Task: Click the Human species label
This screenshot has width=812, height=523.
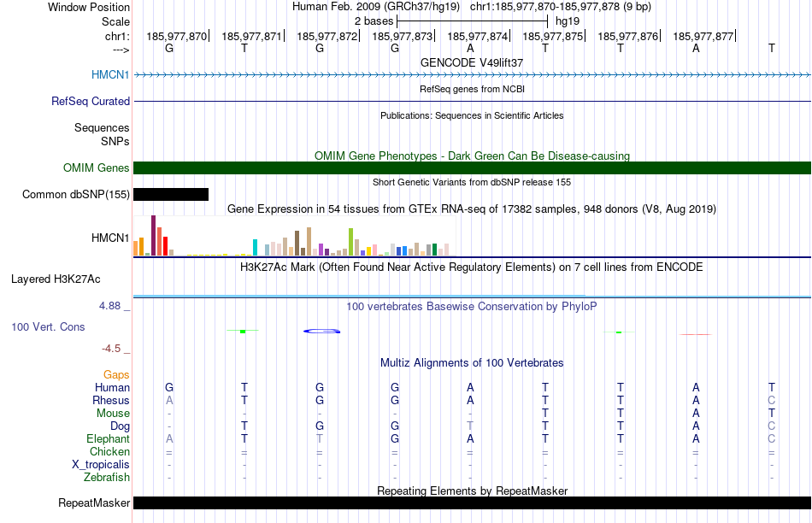Action: (112, 387)
